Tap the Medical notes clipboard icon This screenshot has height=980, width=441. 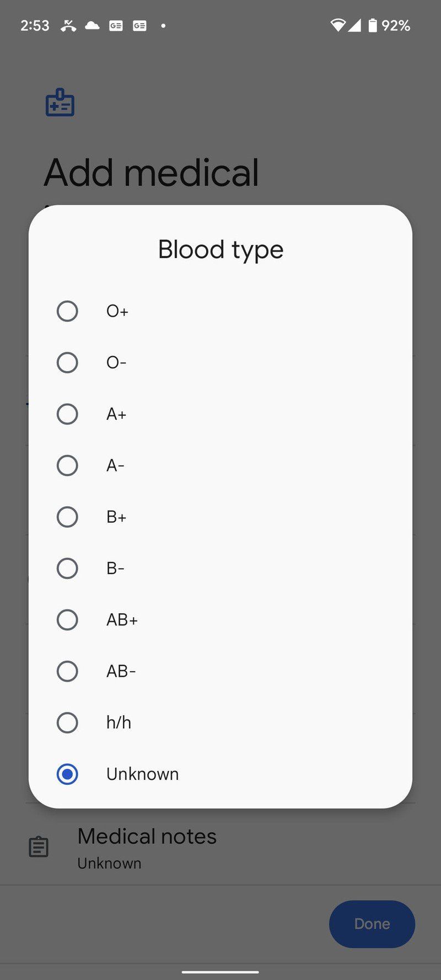[x=39, y=847]
